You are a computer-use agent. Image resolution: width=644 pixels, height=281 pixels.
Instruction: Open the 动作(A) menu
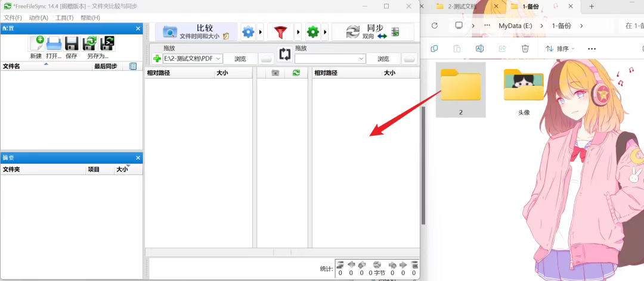[39, 18]
